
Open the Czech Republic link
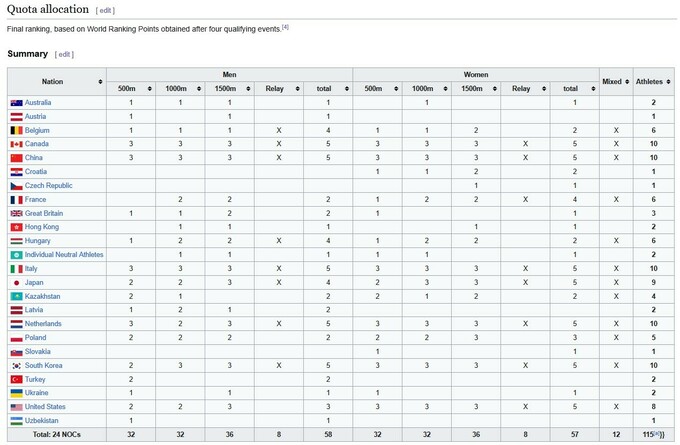click(x=46, y=186)
